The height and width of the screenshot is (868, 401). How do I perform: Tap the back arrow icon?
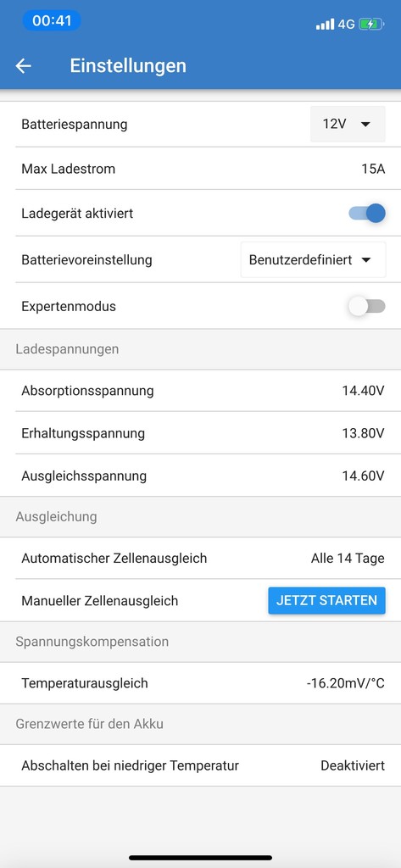tap(23, 66)
